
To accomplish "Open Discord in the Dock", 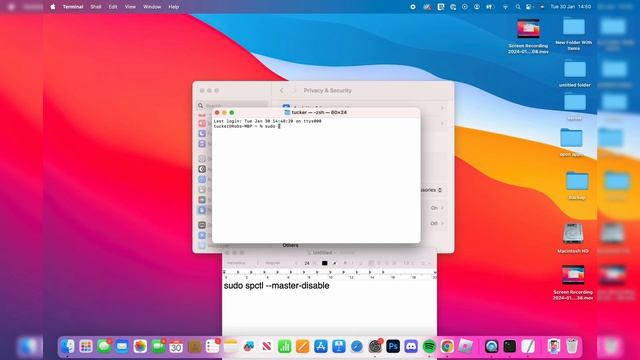I will point(411,347).
